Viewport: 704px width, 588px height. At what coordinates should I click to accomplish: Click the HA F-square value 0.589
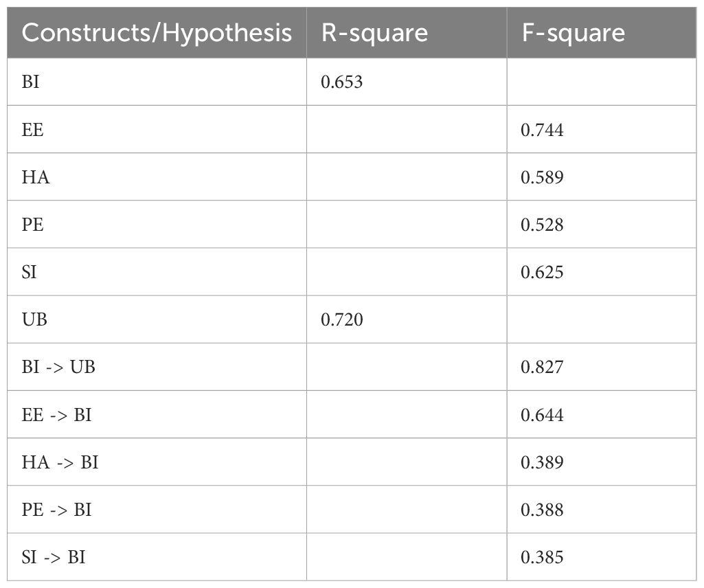coord(542,177)
